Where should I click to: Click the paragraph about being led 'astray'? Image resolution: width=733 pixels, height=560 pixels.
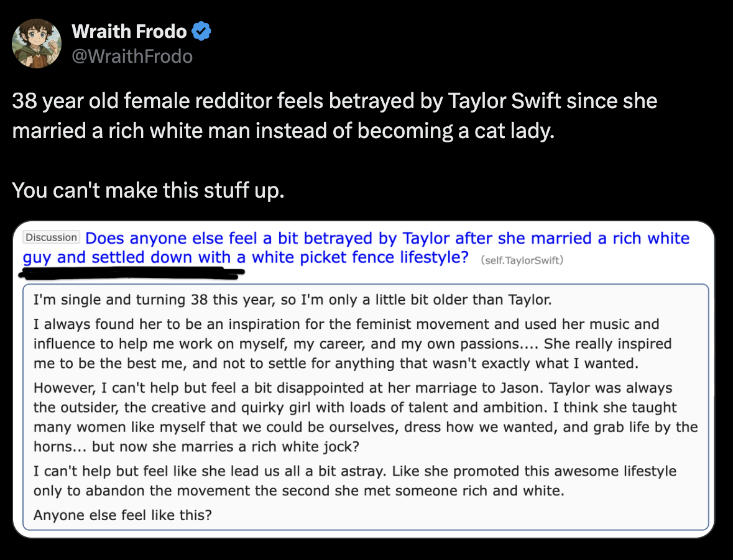[x=355, y=480]
